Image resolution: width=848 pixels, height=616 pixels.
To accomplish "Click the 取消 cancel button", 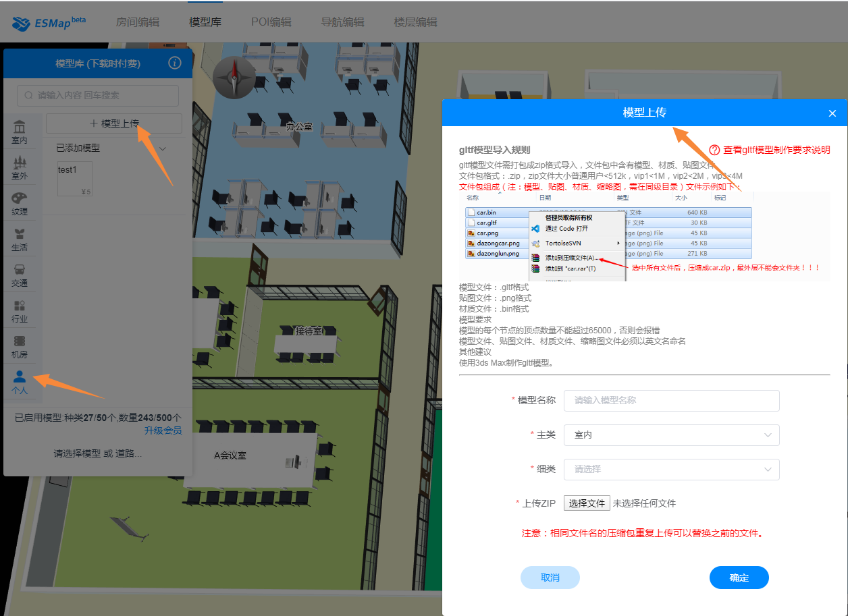I will pyautogui.click(x=550, y=578).
